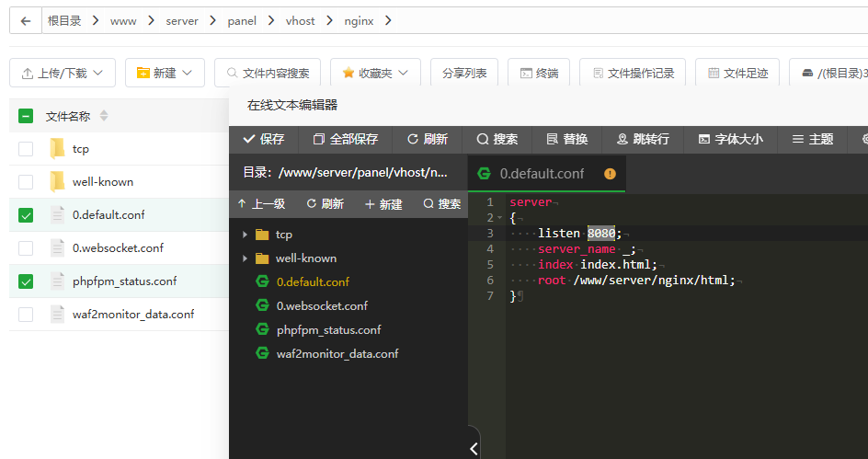Expand the chevron after nginx in the path

pyautogui.click(x=388, y=21)
